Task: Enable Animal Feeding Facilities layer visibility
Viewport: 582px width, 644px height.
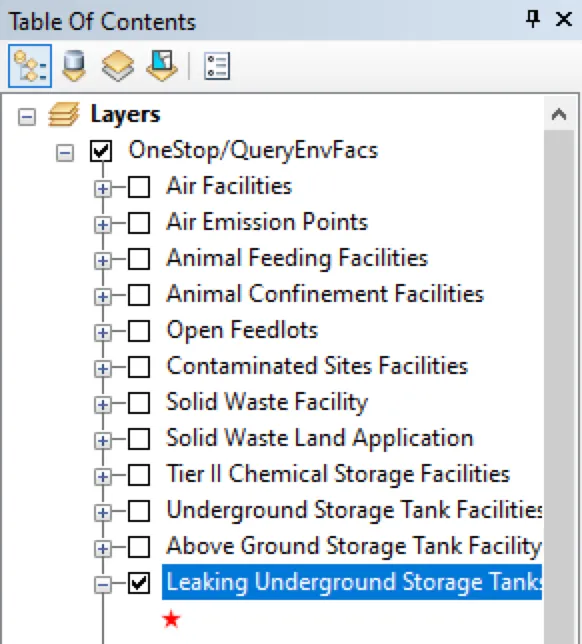Action: click(x=139, y=259)
